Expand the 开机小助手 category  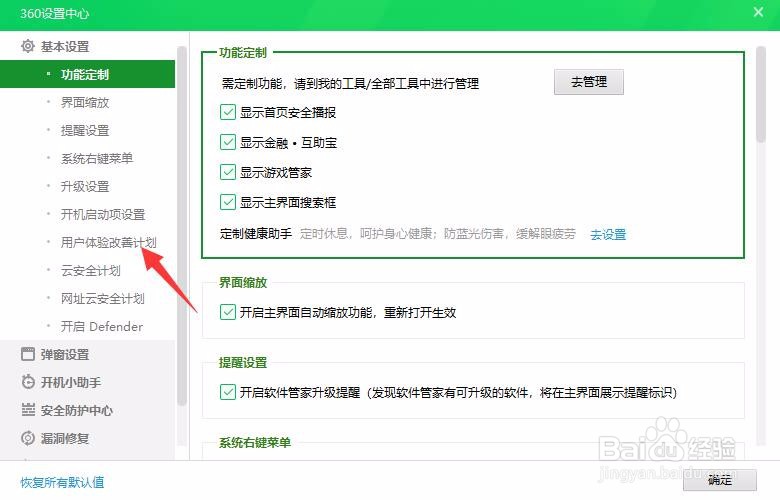(71, 382)
